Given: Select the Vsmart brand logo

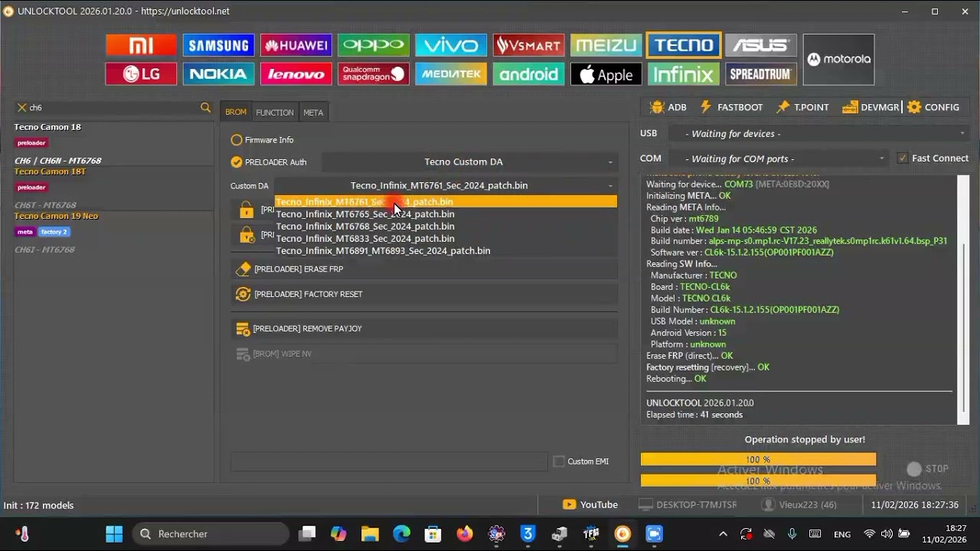Looking at the screenshot, I should pos(529,45).
